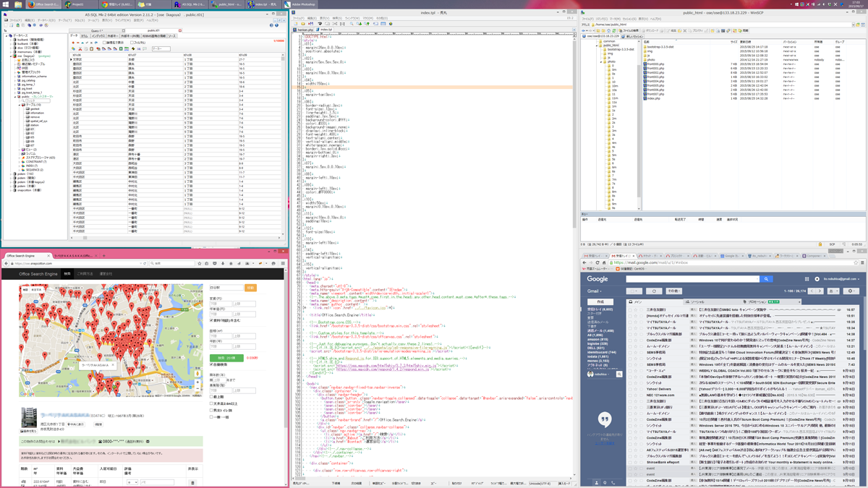Toggle the 自動検索 checkbox
868x488 pixels.
point(212,364)
